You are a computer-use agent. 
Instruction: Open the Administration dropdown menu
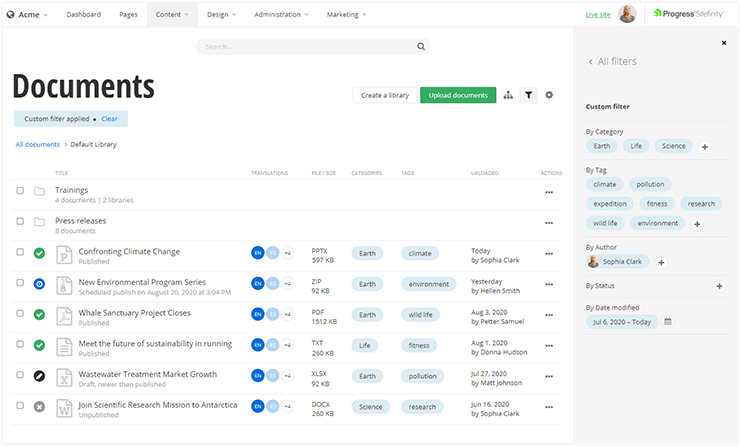pos(281,15)
